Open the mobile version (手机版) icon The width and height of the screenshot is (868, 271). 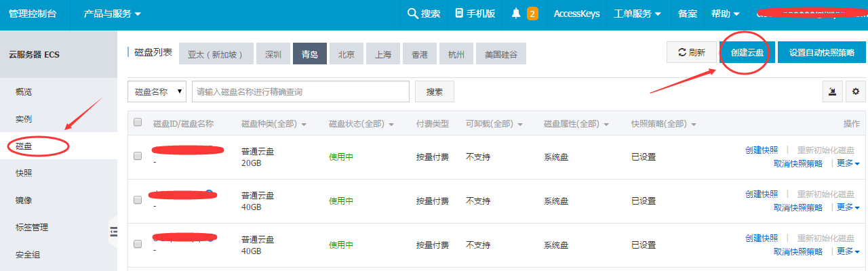click(x=460, y=14)
